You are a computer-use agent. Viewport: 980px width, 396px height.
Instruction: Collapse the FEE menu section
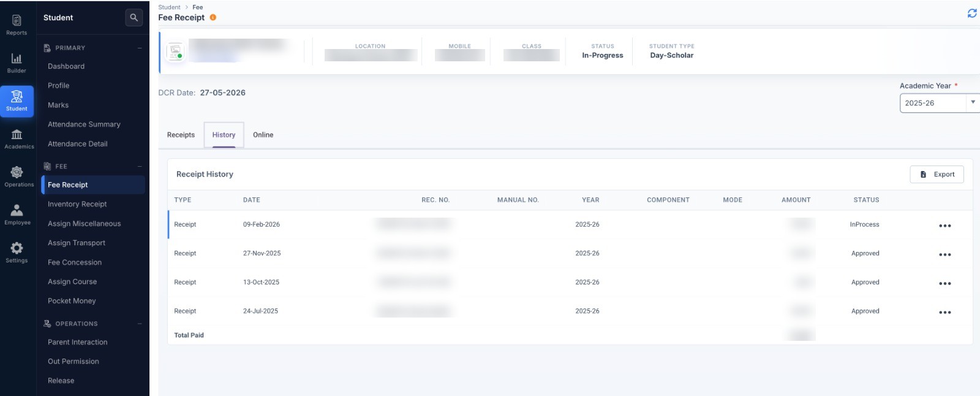pyautogui.click(x=140, y=166)
